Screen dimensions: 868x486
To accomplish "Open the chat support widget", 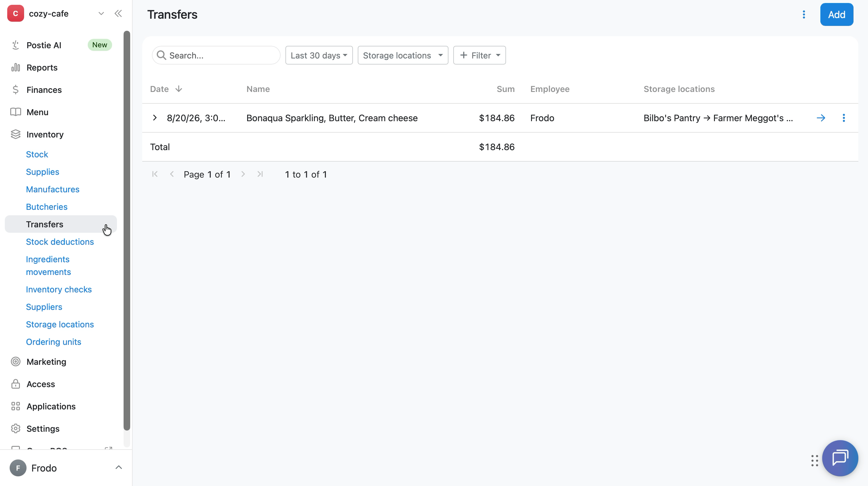I will click(x=840, y=458).
